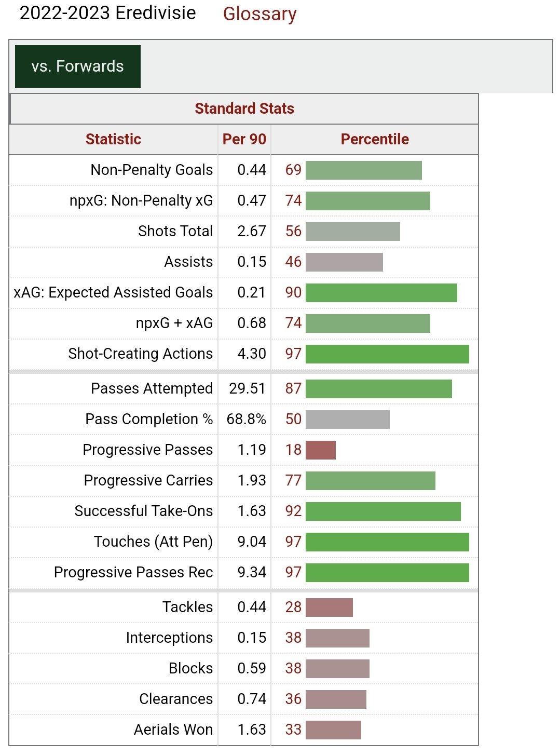Click the 2022-2023 Eredivisie heading
Viewport: 560px width, 756px height.
[108, 13]
